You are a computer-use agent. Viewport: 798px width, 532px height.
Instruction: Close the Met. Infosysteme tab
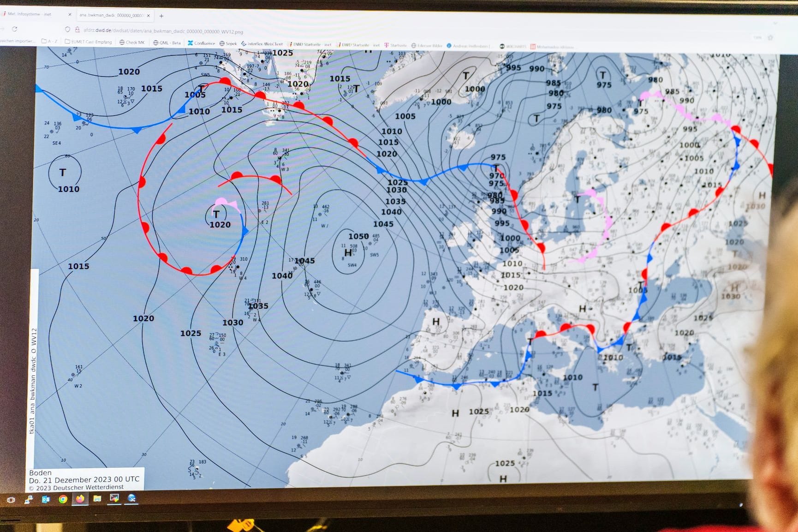pyautogui.click(x=70, y=14)
